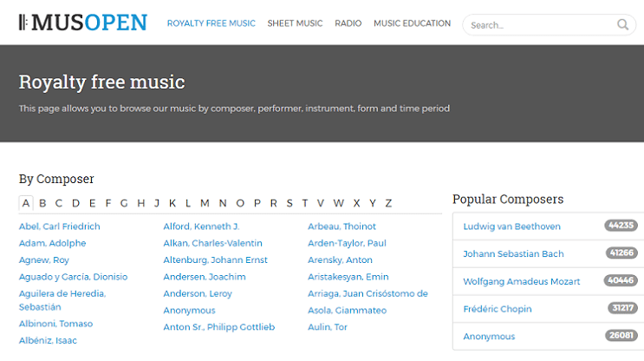
Task: View Arensky, Anton's music
Action: pyautogui.click(x=340, y=259)
